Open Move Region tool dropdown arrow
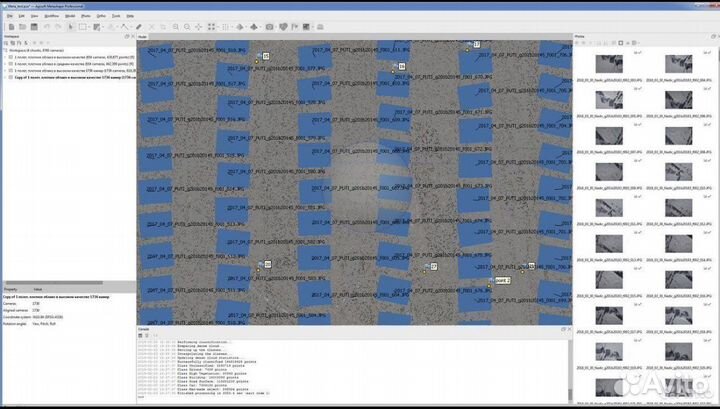The image size is (720, 409). click(103, 27)
